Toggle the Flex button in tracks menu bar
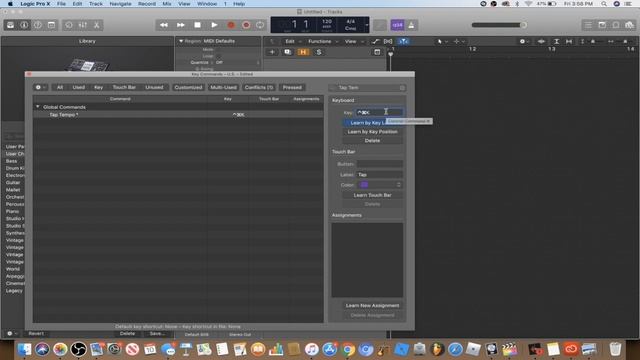Viewport: 640px width, 360px height. click(388, 41)
